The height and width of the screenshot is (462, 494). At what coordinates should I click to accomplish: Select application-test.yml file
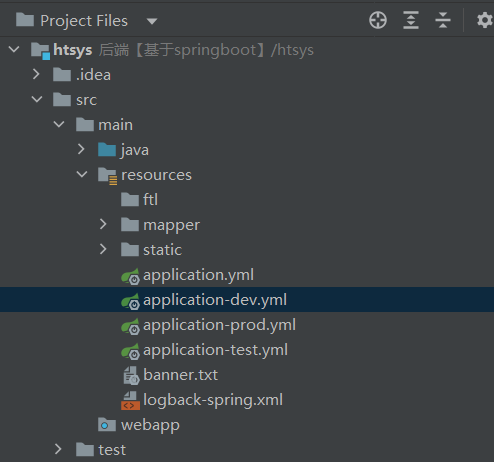tap(215, 350)
